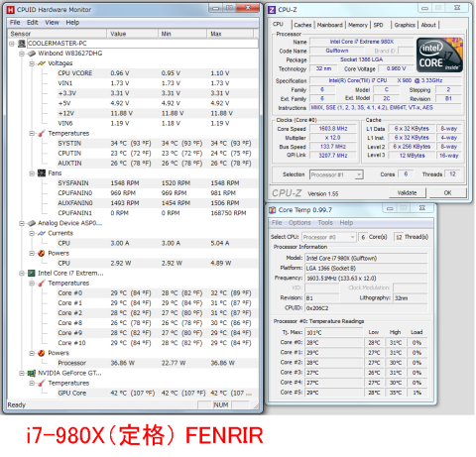476x457 pixels.
Task: Select the SYSTIN temperature row
Action: point(158,143)
